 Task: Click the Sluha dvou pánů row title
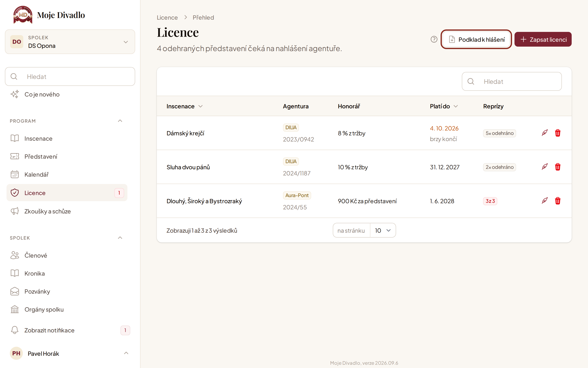click(x=188, y=167)
